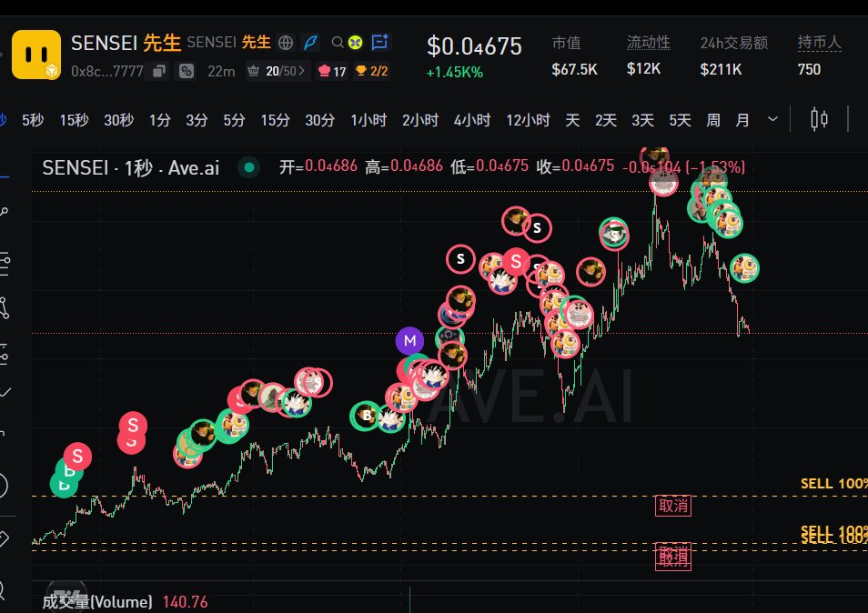Click the underlined 流动性 label

(648, 43)
